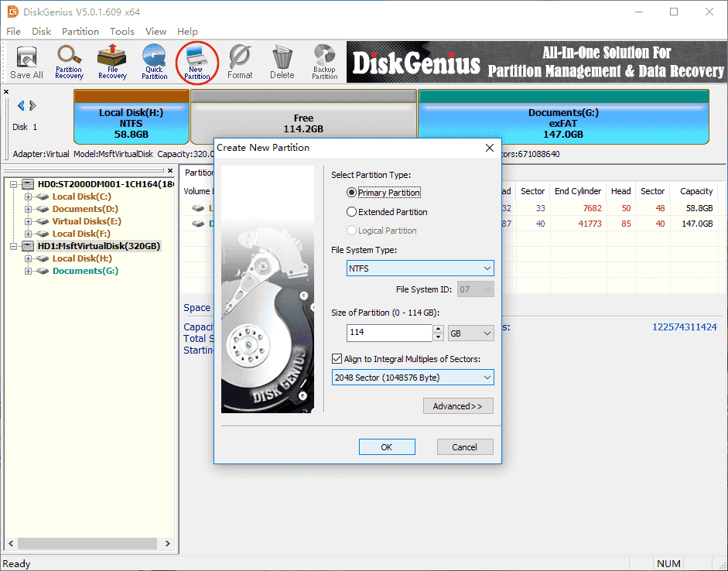Start the Quick Partition tool
This screenshot has width=728, height=571.
pos(155,62)
